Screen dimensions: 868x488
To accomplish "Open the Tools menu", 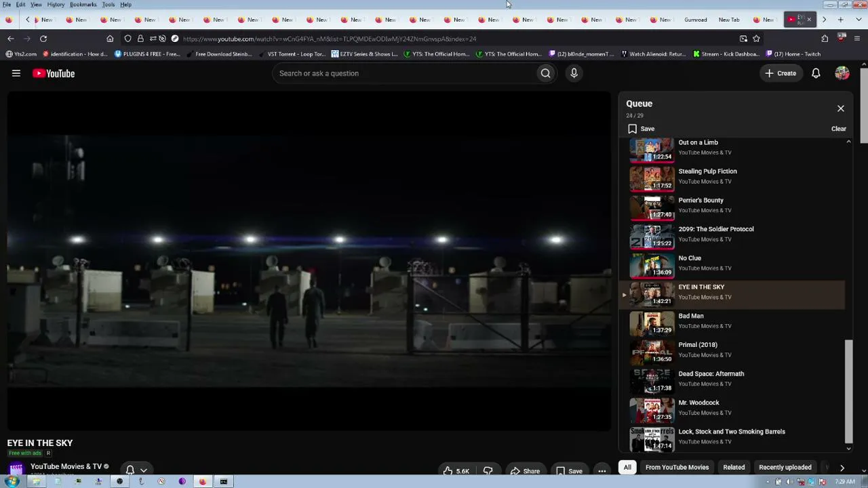I will (108, 5).
